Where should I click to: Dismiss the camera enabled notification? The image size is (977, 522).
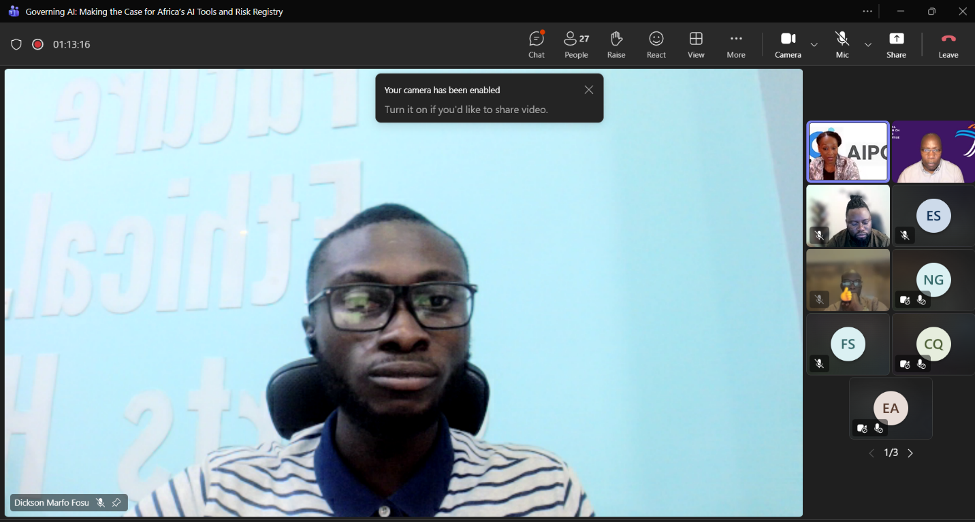[x=589, y=90]
